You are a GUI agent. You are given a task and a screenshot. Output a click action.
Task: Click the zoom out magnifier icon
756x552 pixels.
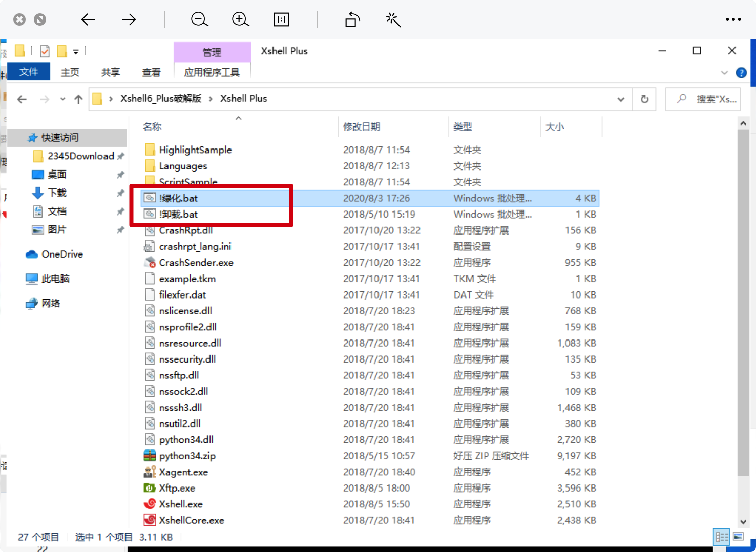click(199, 19)
